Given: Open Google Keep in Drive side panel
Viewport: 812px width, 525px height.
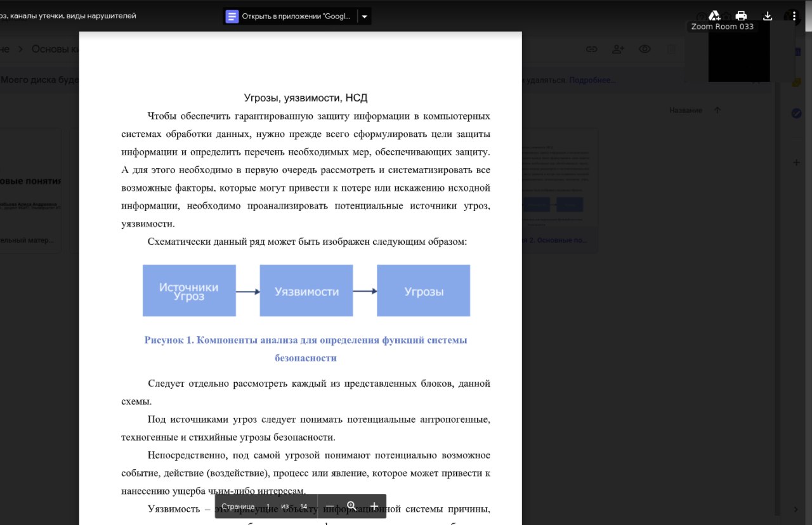Looking at the screenshot, I should [x=797, y=82].
